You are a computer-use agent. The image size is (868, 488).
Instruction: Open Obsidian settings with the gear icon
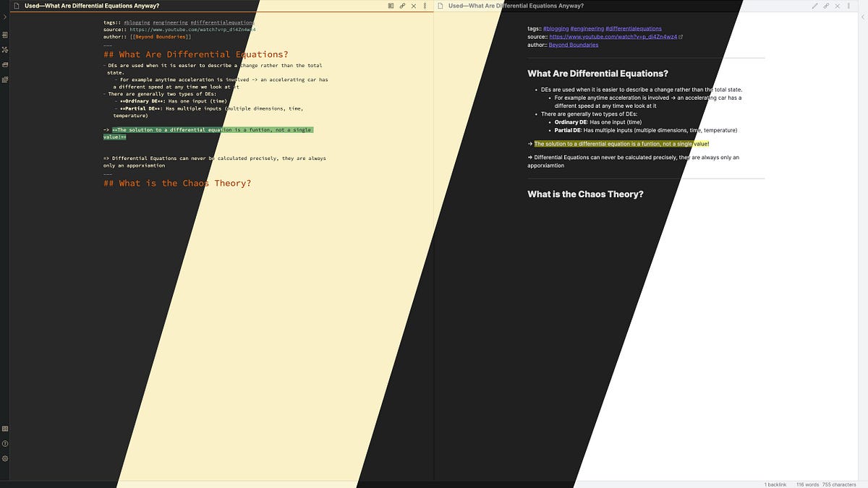tap(4, 457)
